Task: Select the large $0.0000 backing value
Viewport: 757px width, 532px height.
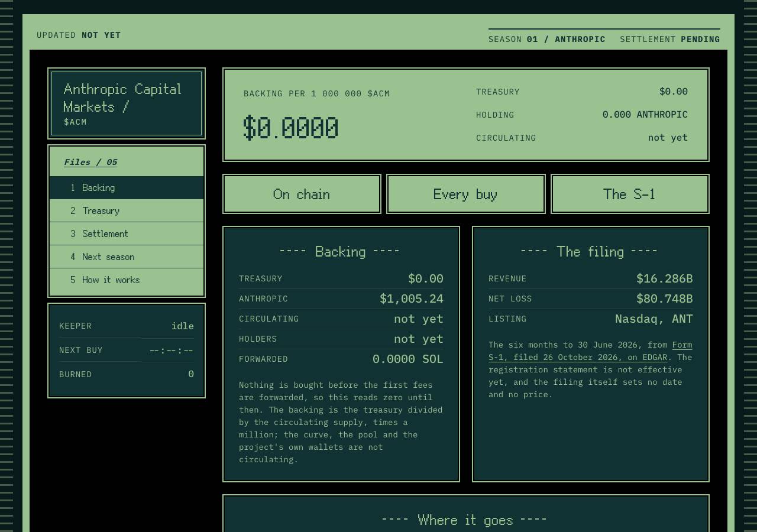Action: click(290, 128)
